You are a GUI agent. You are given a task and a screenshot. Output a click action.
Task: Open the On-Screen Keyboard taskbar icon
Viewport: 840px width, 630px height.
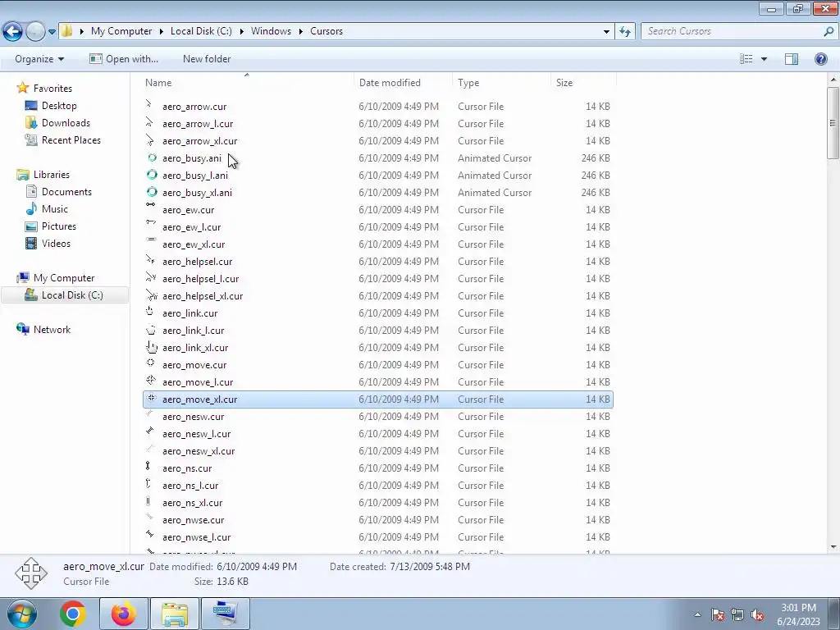pos(225,614)
